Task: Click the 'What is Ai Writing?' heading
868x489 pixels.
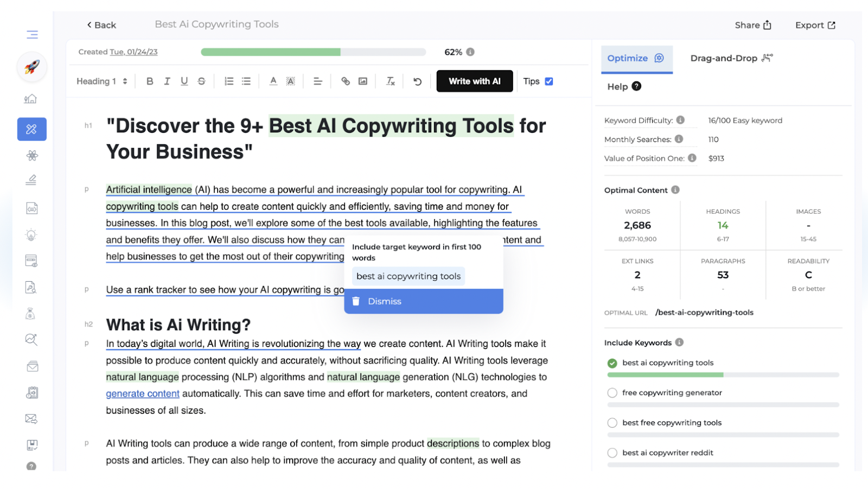Action: click(178, 325)
